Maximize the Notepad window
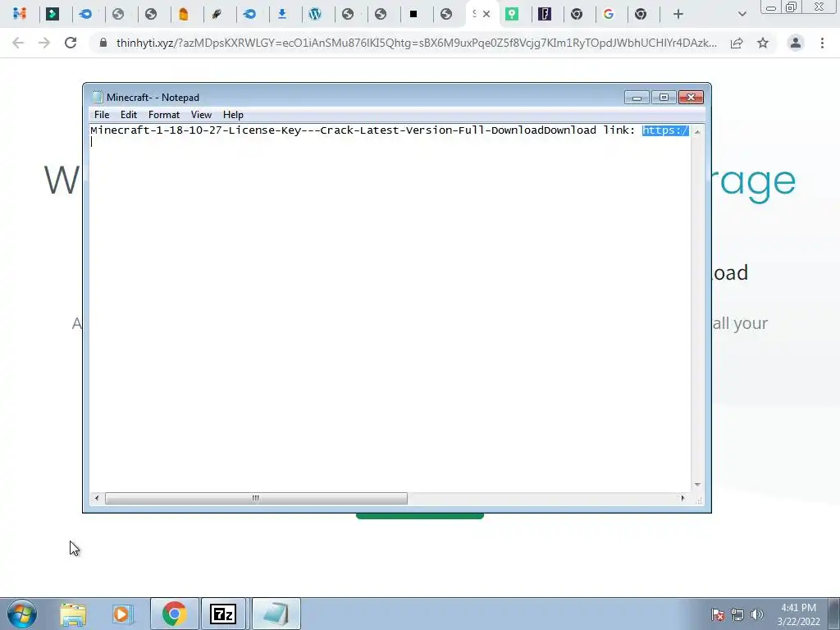 point(664,98)
